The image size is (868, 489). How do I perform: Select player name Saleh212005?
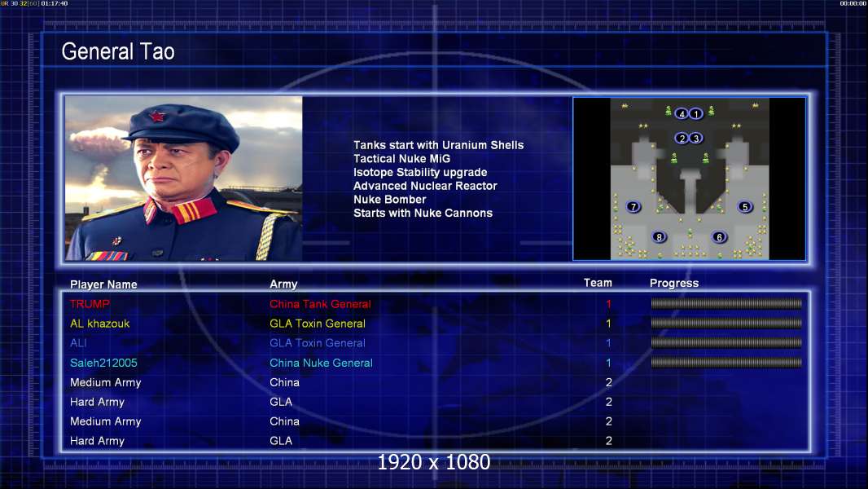(x=103, y=363)
